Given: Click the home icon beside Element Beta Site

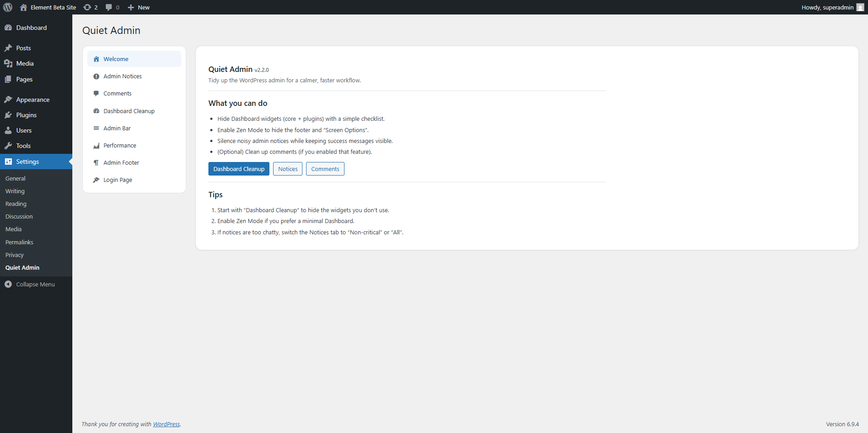Looking at the screenshot, I should [x=24, y=7].
